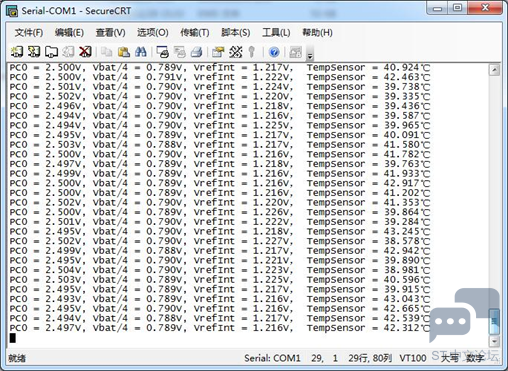Click the terminal scrollbar down arrow
508x371 pixels.
coord(494,341)
